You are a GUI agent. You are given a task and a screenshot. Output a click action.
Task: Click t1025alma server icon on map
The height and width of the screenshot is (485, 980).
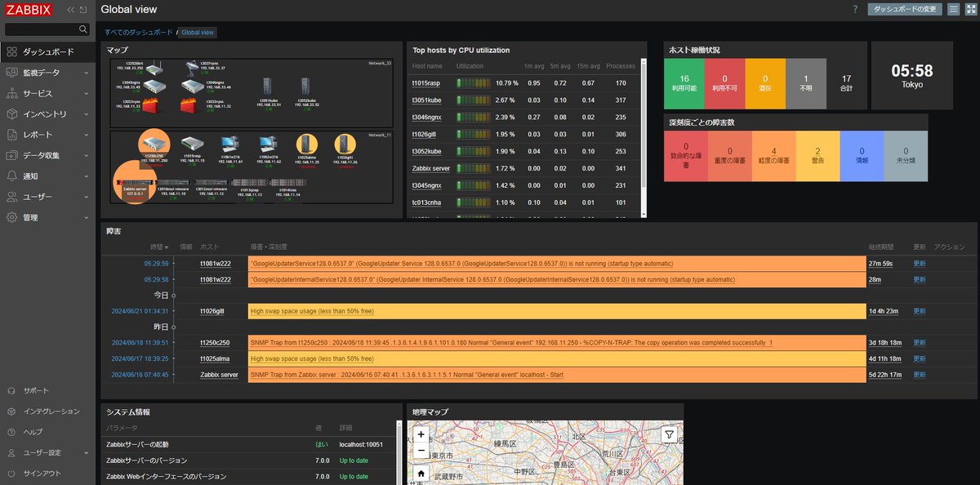click(306, 144)
